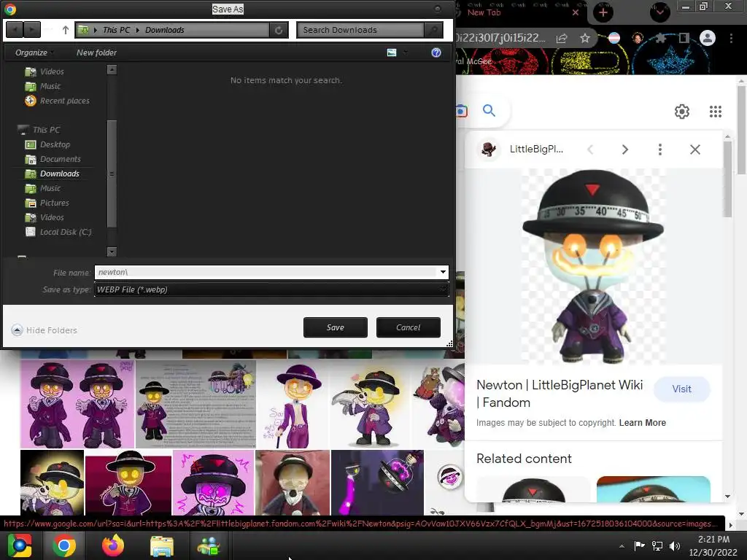The image size is (747, 560).
Task: Close the New Tab tab in Chrome
Action: pos(576,12)
